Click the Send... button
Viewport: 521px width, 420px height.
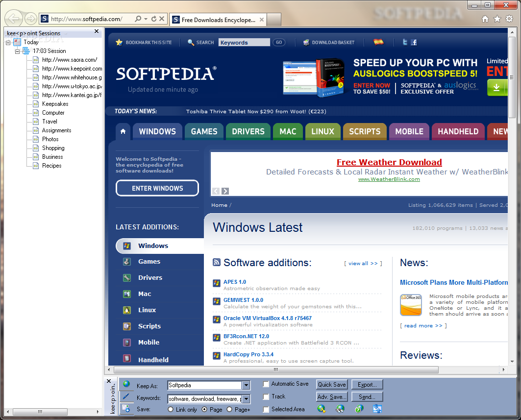pos(367,397)
